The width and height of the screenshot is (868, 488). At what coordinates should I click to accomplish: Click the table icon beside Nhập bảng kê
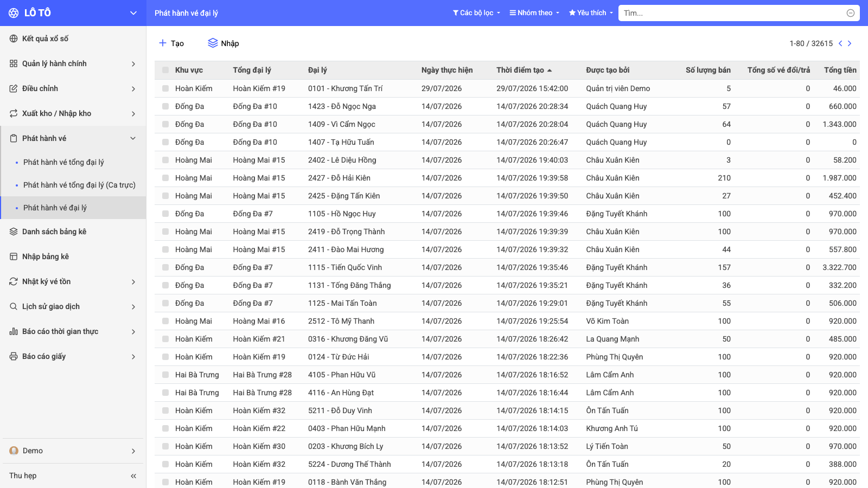point(14,256)
